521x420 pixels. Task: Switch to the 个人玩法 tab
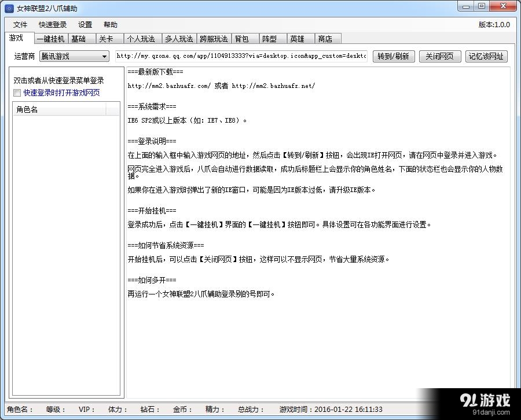tap(143, 39)
